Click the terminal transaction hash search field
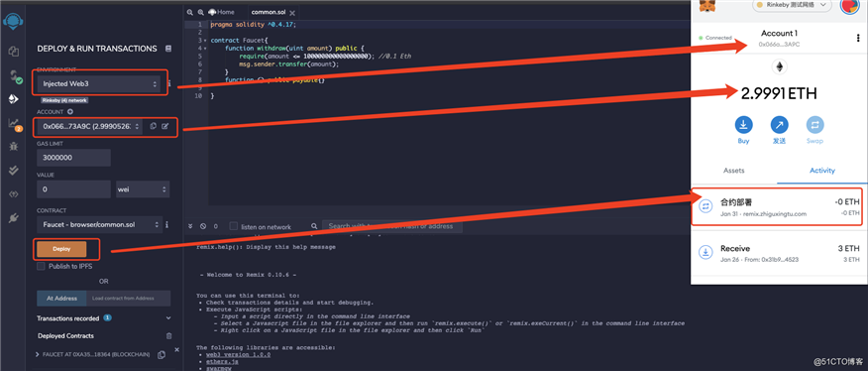This screenshot has height=371, width=868. pos(392,226)
